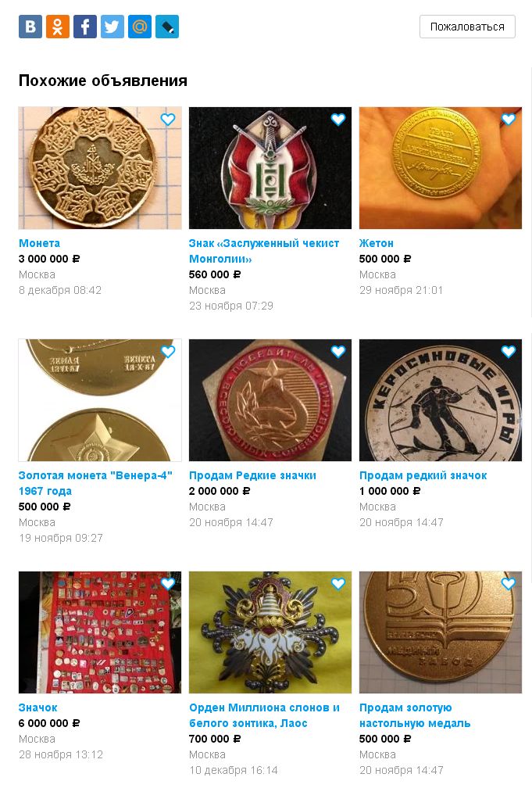Open the Монета gold coin thumbnail
The height and width of the screenshot is (788, 532).
tap(100, 168)
